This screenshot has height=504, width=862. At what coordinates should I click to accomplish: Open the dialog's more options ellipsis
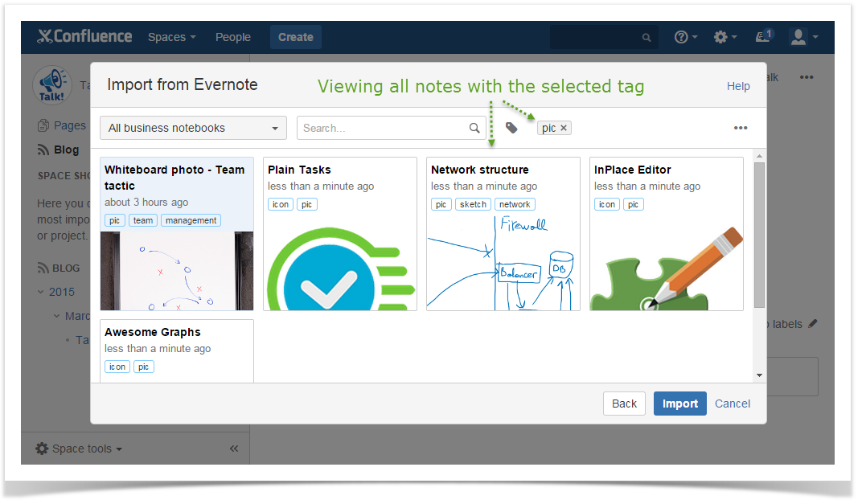click(741, 128)
